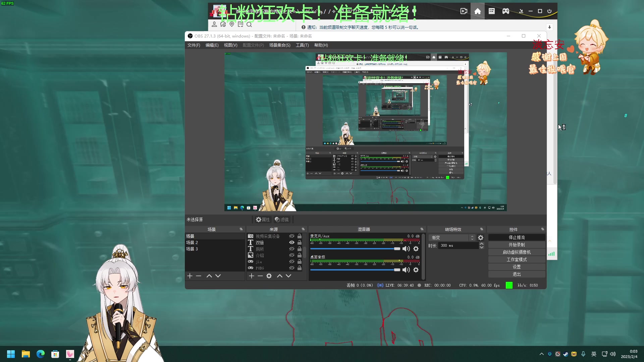Click the video camera icon in streaming app
This screenshot has width=644, height=362.
coord(464,11)
